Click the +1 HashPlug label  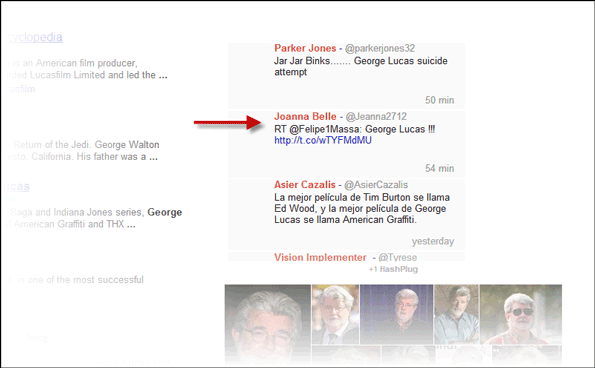(393, 269)
